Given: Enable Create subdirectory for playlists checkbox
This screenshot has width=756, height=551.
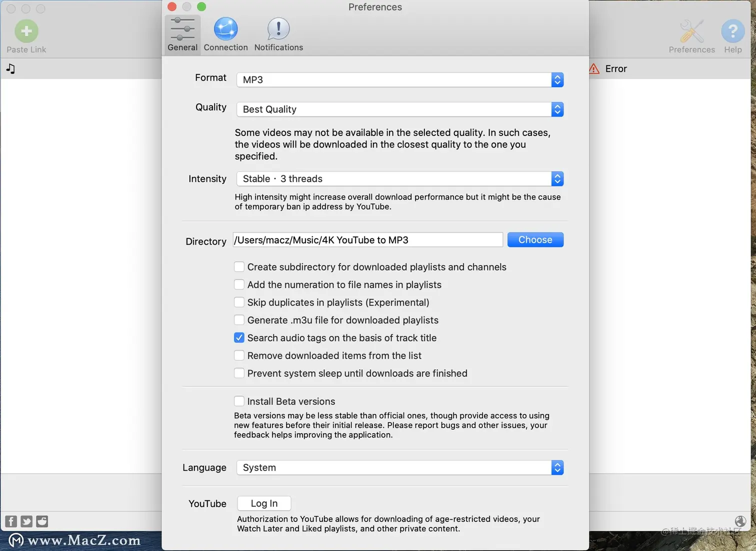Looking at the screenshot, I should click(239, 267).
